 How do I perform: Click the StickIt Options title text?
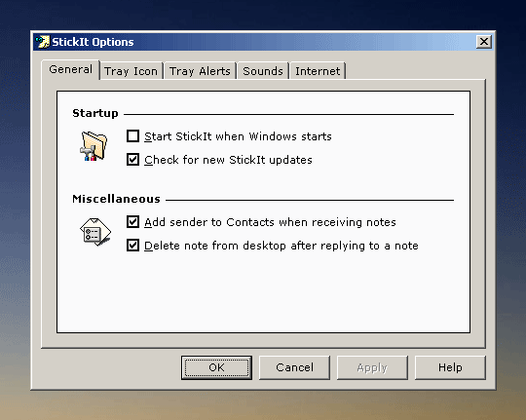tap(93, 42)
